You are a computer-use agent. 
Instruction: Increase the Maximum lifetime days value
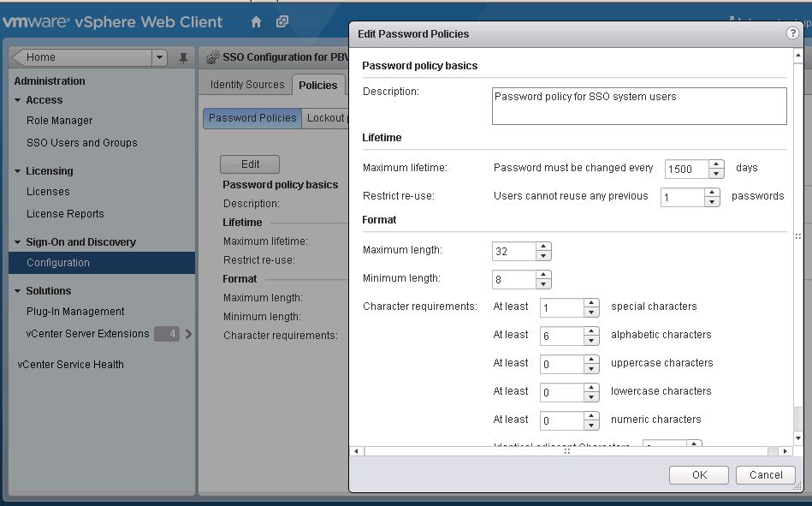717,164
